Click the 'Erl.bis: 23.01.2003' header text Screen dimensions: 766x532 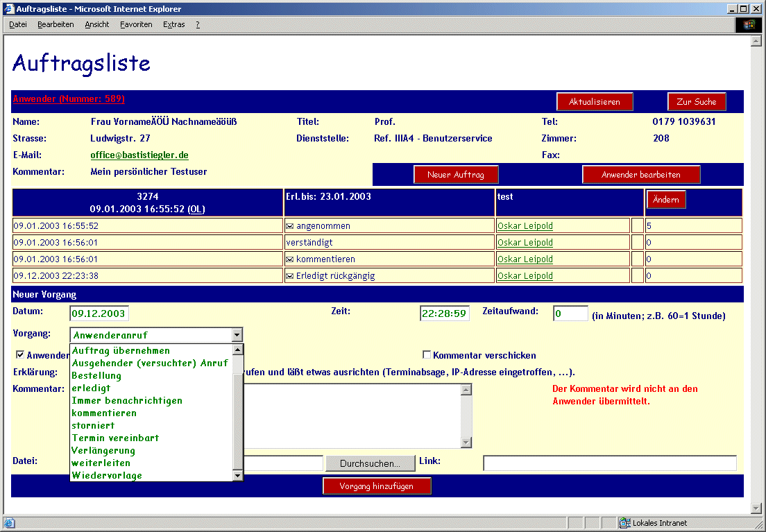tap(328, 197)
